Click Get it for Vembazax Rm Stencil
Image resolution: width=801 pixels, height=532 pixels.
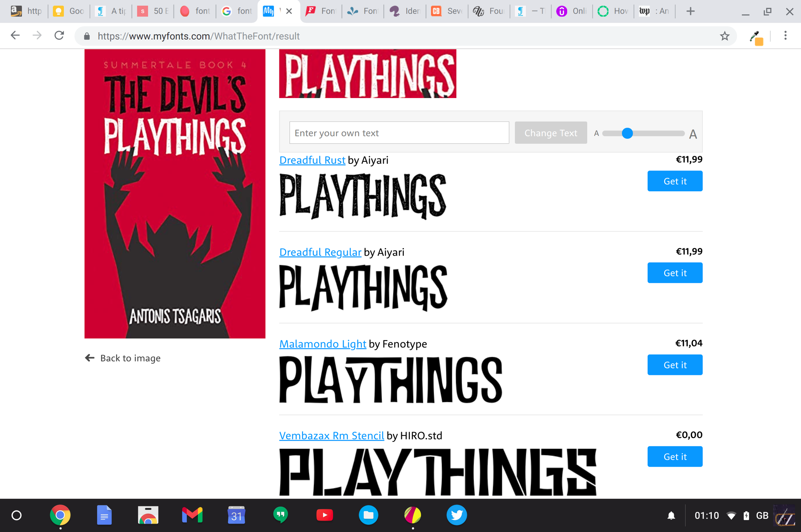(x=675, y=457)
